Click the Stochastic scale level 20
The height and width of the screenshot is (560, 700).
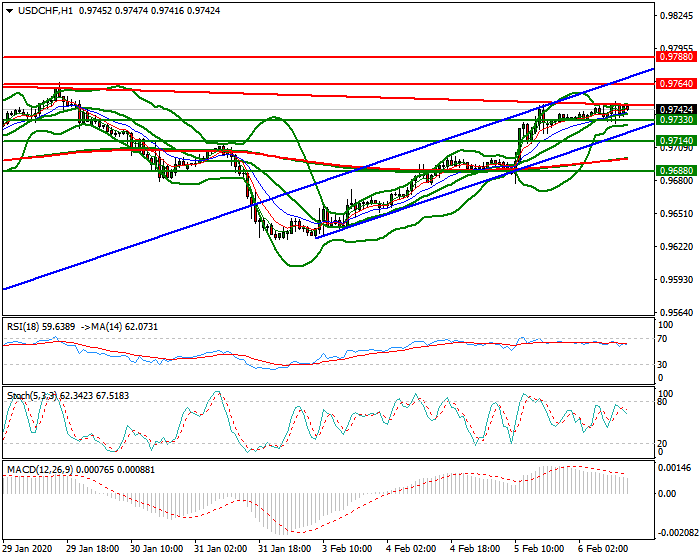pos(663,443)
